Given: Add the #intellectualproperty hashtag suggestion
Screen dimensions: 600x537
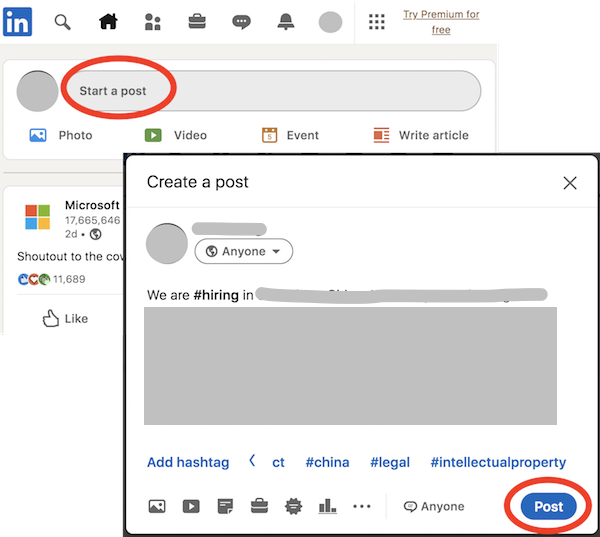Looking at the screenshot, I should tap(498, 462).
